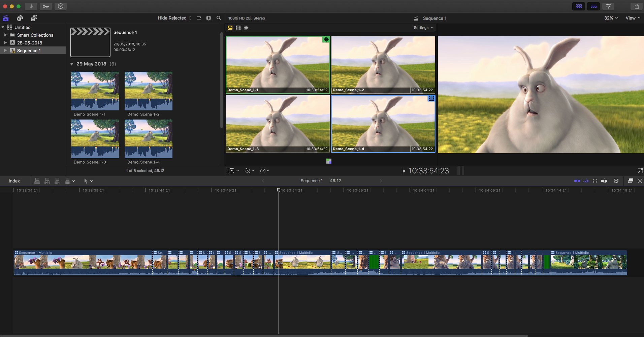This screenshot has height=337, width=644.
Task: Open the angle viewer Settings menu
Action: (x=423, y=28)
